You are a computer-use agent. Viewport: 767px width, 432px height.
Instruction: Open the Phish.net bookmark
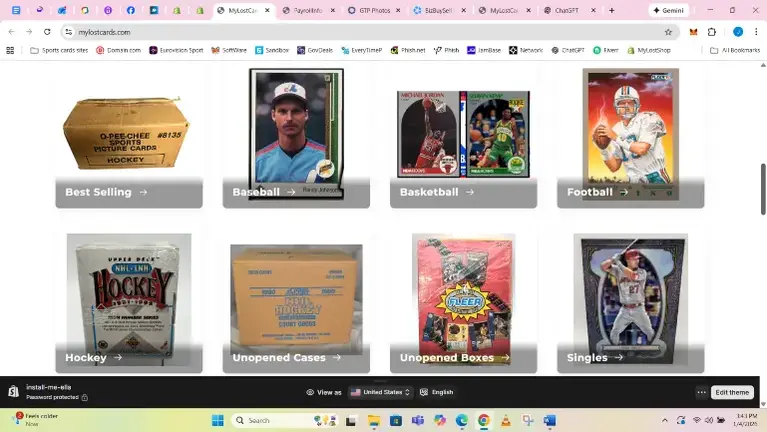(x=408, y=50)
